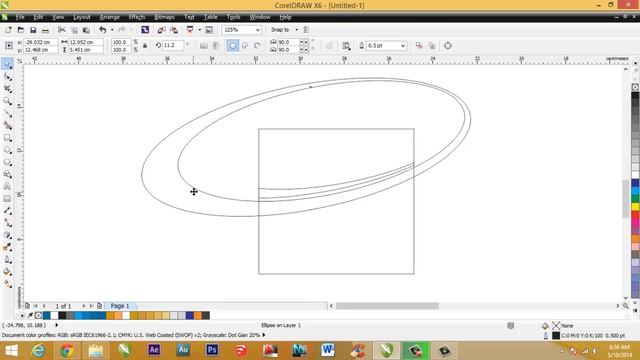Click the Convert to Curves button

[x=448, y=46]
